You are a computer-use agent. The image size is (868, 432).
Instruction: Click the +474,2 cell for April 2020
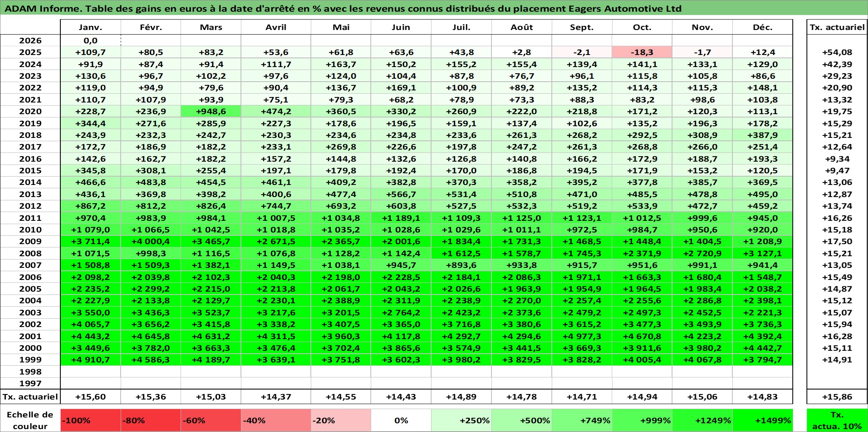coord(276,111)
